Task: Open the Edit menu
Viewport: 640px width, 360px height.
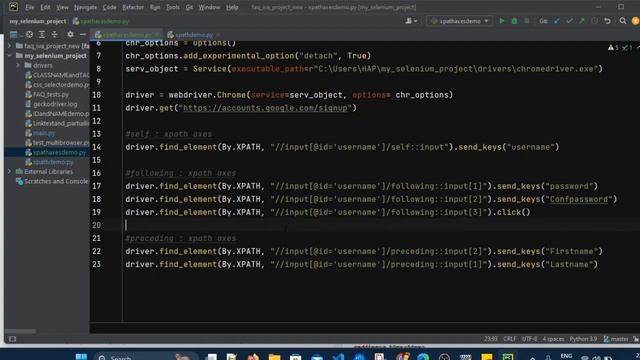Action: click(45, 7)
